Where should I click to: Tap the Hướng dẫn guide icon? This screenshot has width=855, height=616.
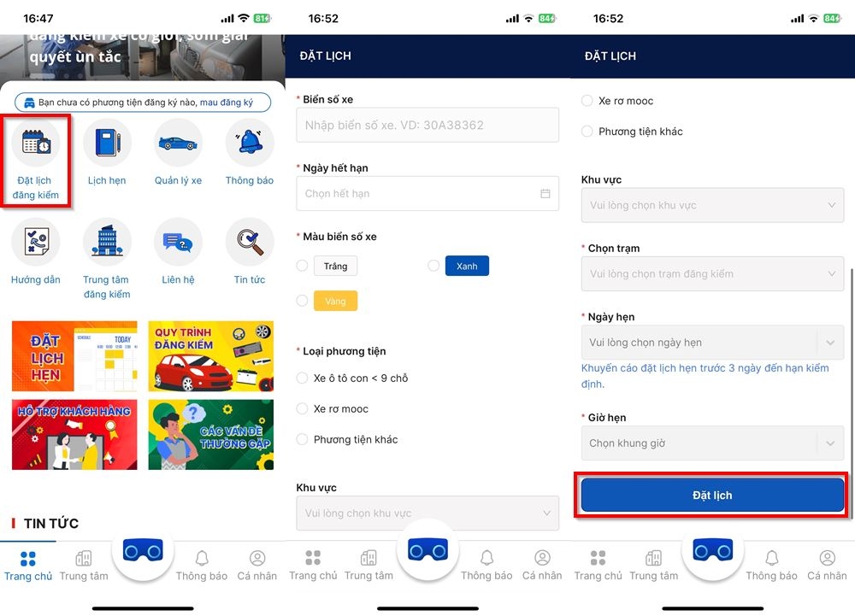[x=36, y=242]
